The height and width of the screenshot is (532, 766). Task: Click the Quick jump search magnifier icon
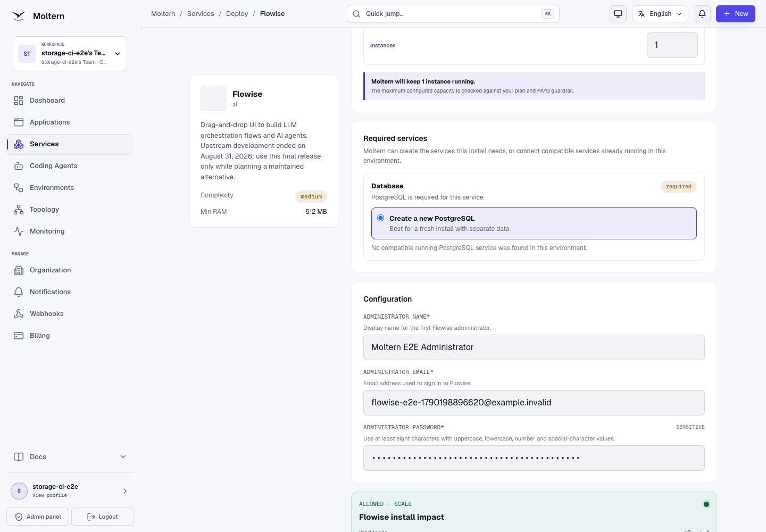pyautogui.click(x=356, y=14)
